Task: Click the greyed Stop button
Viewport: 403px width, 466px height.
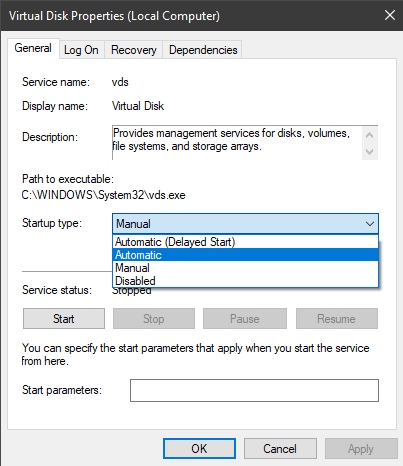Action: click(154, 319)
